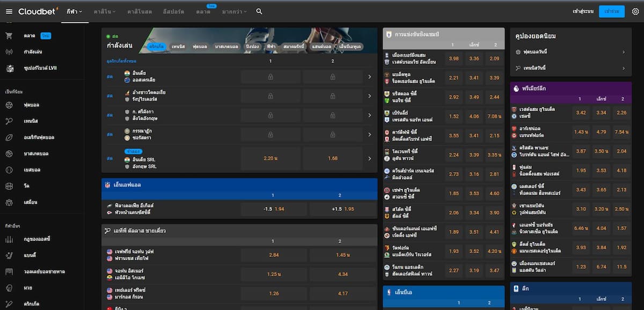Open อ้างชาววิคตอเรีย match via arrow
This screenshot has height=310, width=644.
(x=369, y=96)
